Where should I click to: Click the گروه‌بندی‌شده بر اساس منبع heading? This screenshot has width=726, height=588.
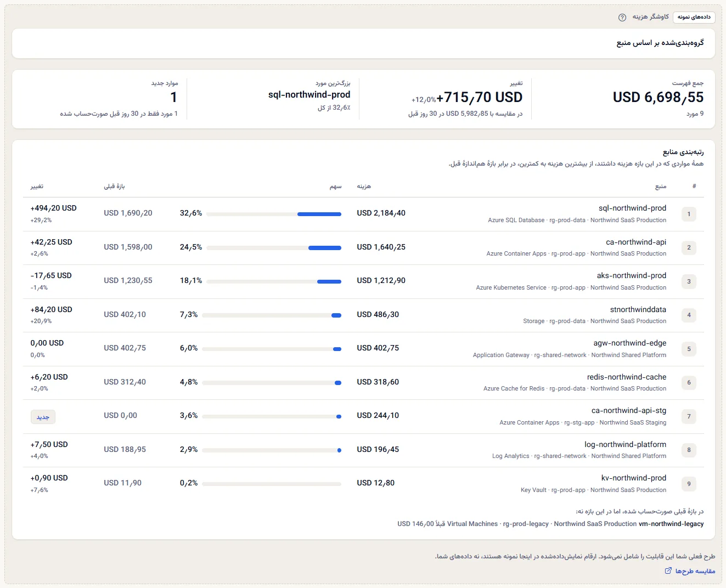(x=660, y=43)
